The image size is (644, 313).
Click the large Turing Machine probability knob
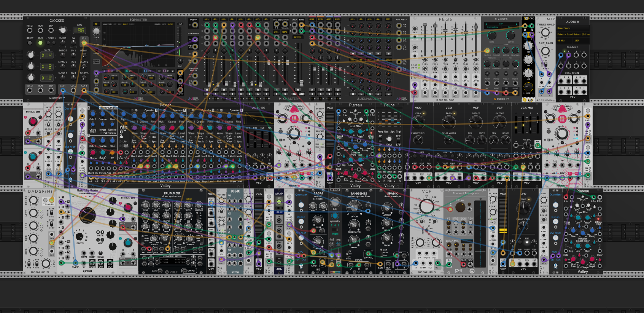coord(87,216)
